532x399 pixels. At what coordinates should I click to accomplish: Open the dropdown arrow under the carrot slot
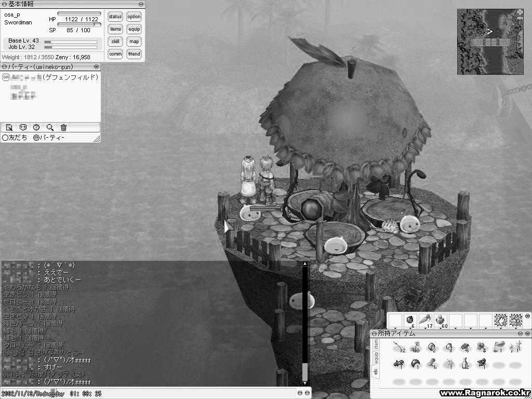[425, 328]
